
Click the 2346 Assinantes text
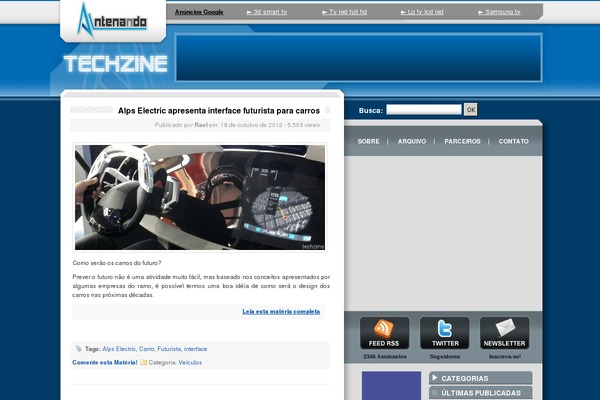click(385, 356)
